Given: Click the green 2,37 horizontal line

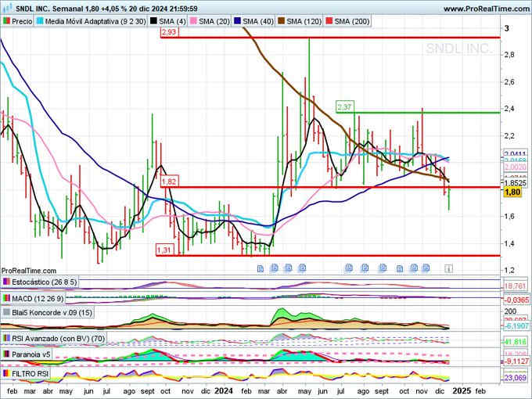Looking at the screenshot, I should click(419, 113).
